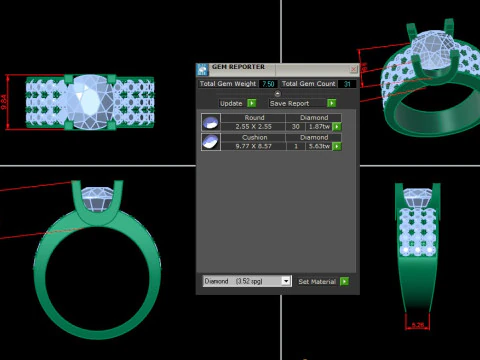Screen dimensions: 480x360
Task: Click Diamond material cell in Cushion row
Action: [x=314, y=137]
